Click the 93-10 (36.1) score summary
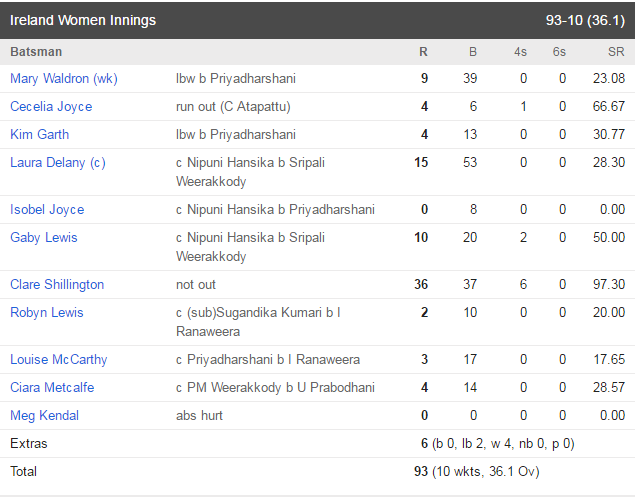Viewport: 637px width, 497px height. point(585,20)
